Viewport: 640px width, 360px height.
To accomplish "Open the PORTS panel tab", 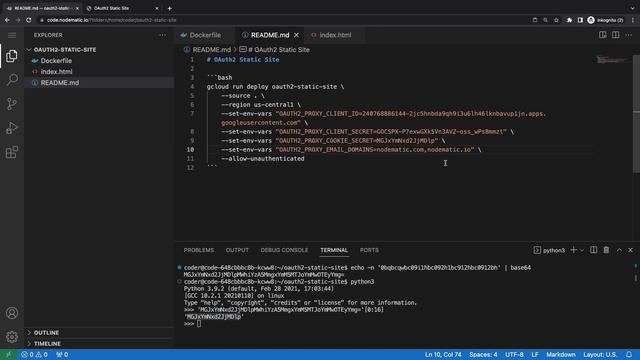I will coord(369,250).
